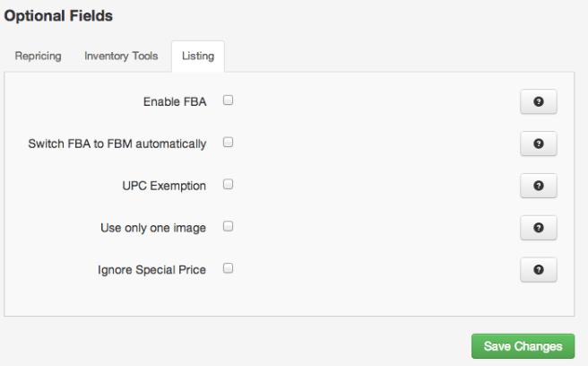588x366 pixels.
Task: Select the Listing tab
Action: coord(198,57)
